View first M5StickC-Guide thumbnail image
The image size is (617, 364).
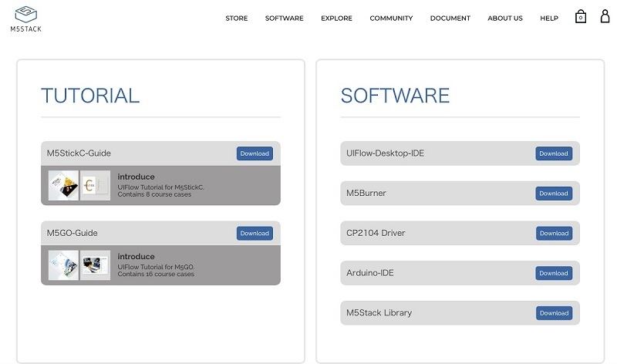click(x=63, y=186)
